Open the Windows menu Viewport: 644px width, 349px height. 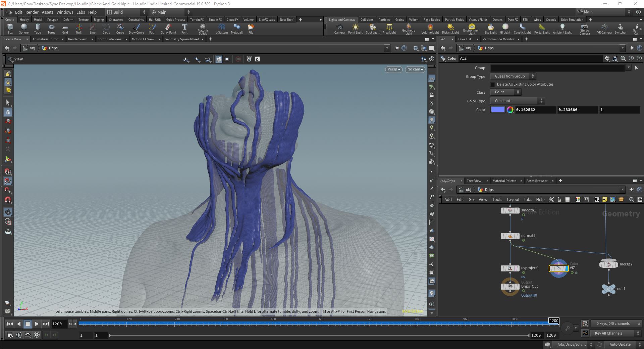64,12
